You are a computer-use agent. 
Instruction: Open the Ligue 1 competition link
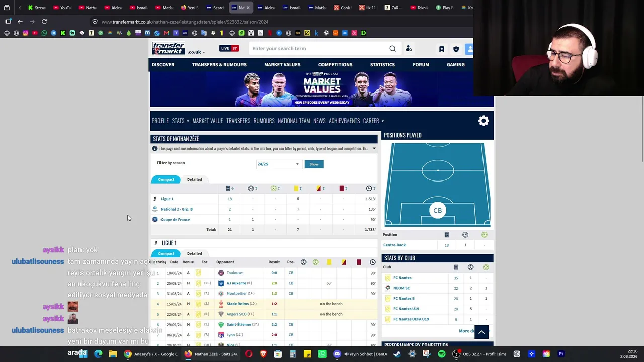[x=167, y=199]
